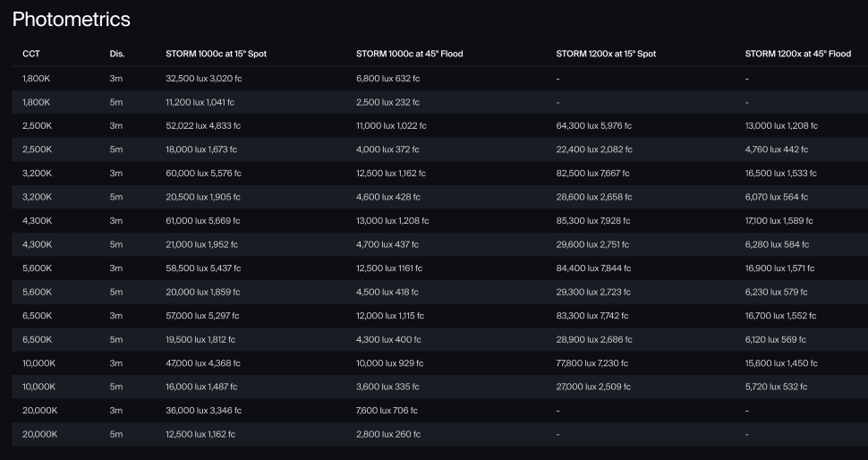Screen dimensions: 868x460
Task: Click the 28,600 lux 2,658 fc value
Action: (x=594, y=197)
